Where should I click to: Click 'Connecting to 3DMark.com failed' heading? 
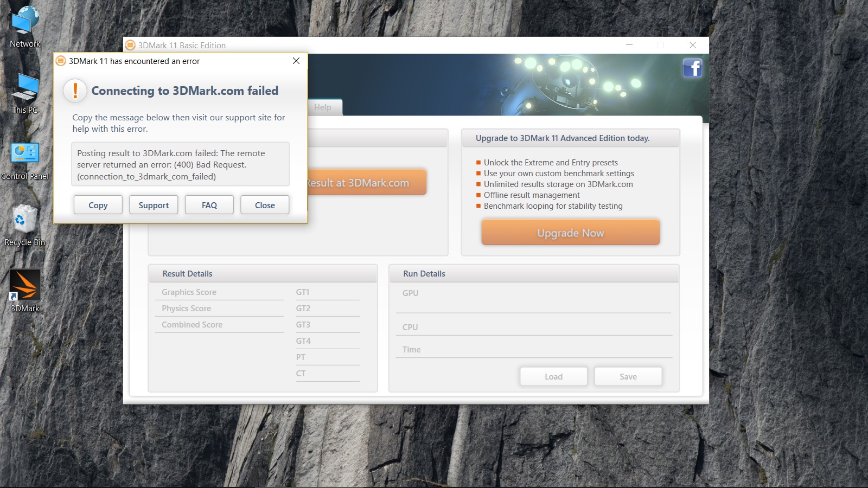point(185,91)
